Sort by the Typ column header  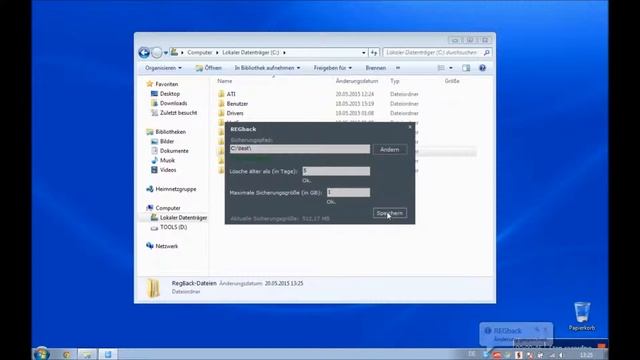pos(394,81)
